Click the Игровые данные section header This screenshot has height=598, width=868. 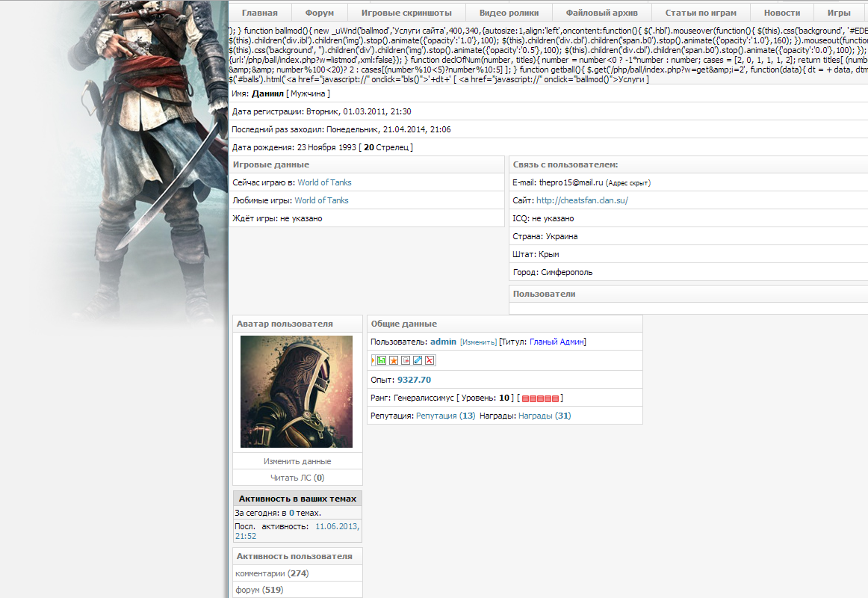coord(367,164)
